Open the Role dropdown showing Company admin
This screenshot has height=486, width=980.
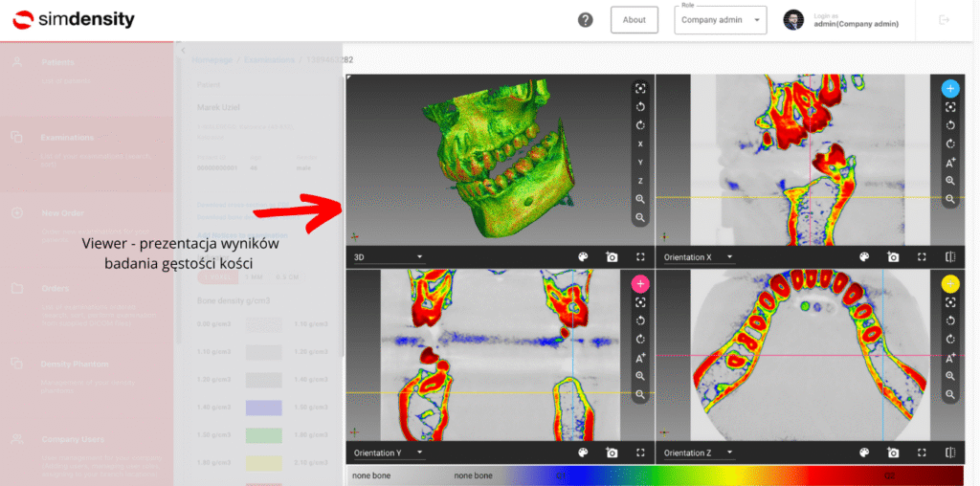(x=720, y=20)
